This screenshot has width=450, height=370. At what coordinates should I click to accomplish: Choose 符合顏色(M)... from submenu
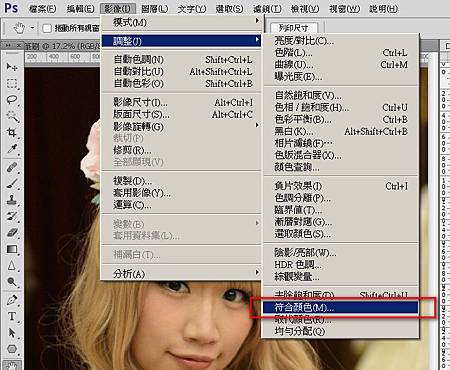(340, 307)
